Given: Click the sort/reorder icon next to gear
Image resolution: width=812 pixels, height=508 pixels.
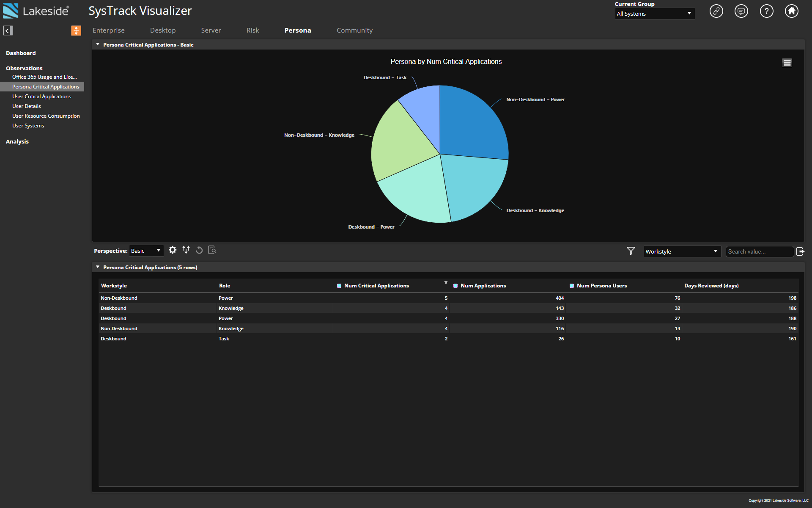Looking at the screenshot, I should (x=186, y=250).
